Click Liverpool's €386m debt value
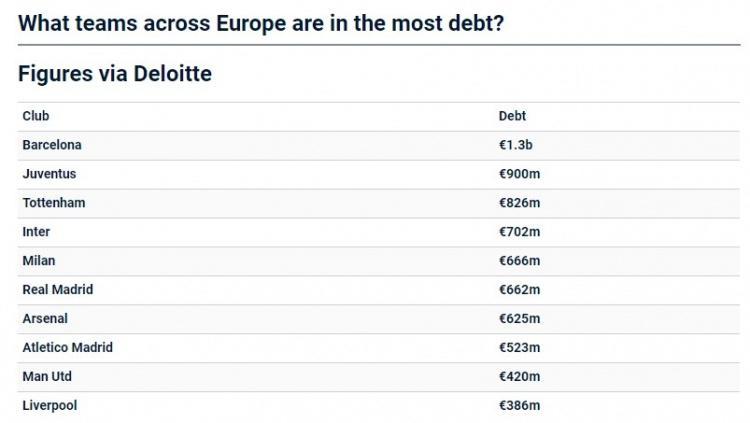The height and width of the screenshot is (423, 750). coord(519,406)
